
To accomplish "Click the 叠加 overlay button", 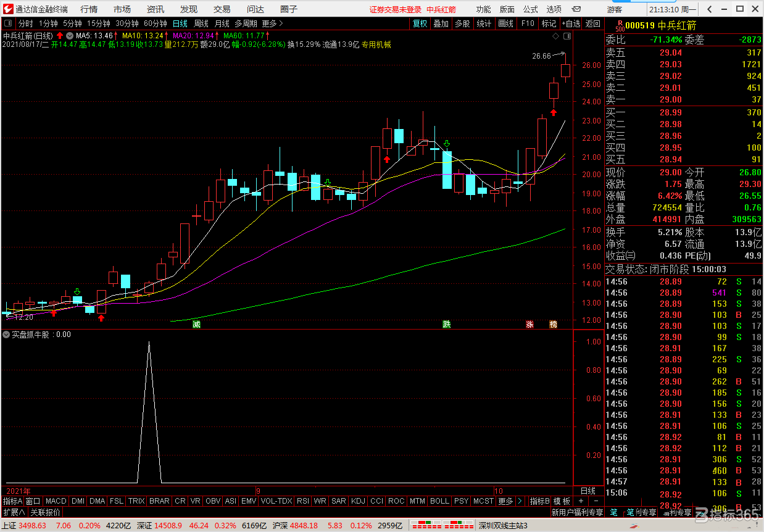I will pos(441,23).
